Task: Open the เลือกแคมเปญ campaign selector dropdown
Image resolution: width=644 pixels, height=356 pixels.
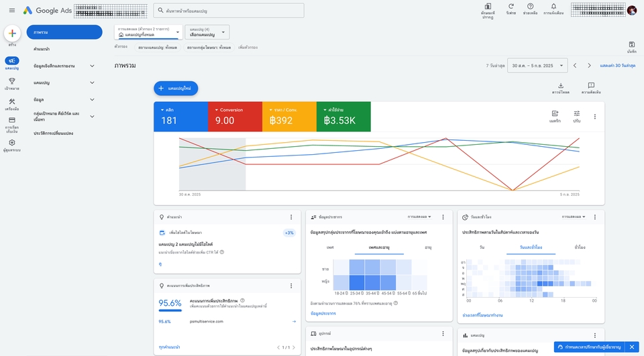Action: [207, 32]
